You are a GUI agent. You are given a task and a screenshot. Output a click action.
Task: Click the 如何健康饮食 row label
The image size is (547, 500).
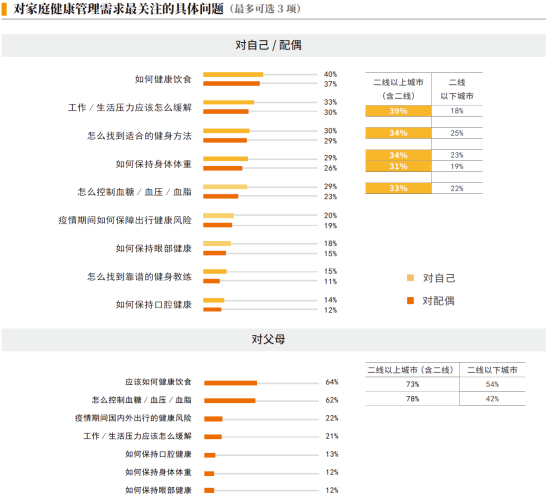(163, 79)
